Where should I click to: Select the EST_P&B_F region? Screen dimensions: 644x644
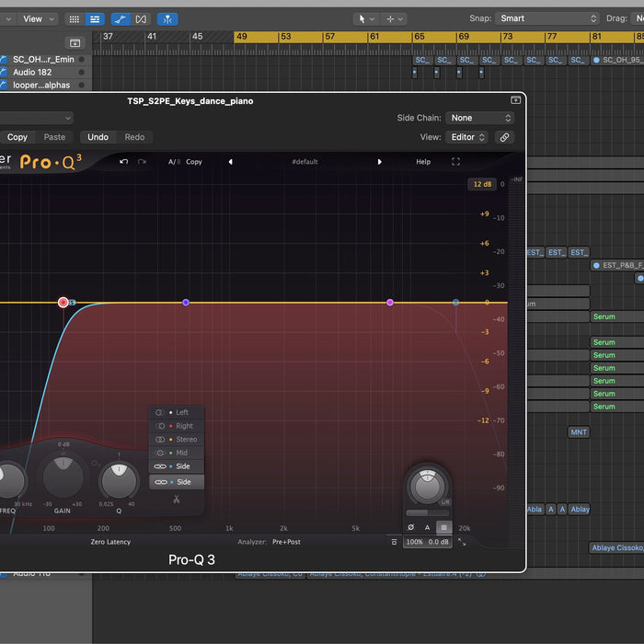617,265
